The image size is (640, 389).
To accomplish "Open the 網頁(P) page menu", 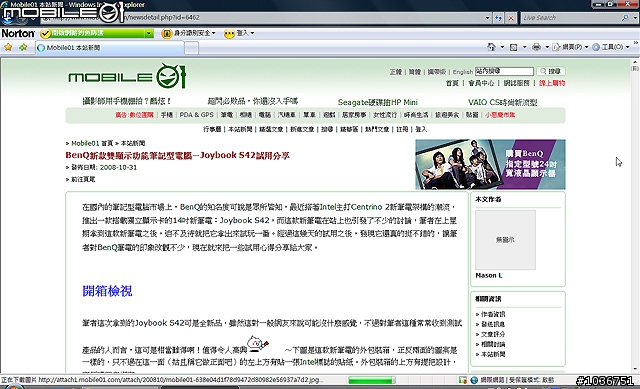I will [x=571, y=47].
